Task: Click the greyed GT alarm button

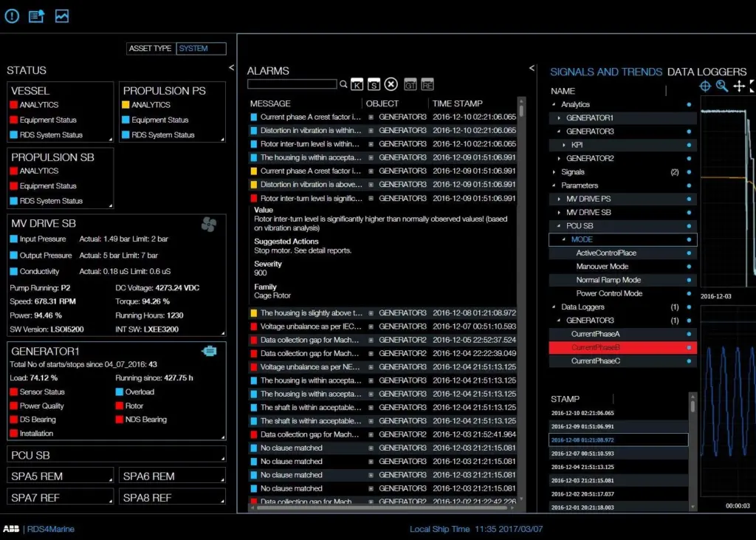Action: [x=410, y=84]
